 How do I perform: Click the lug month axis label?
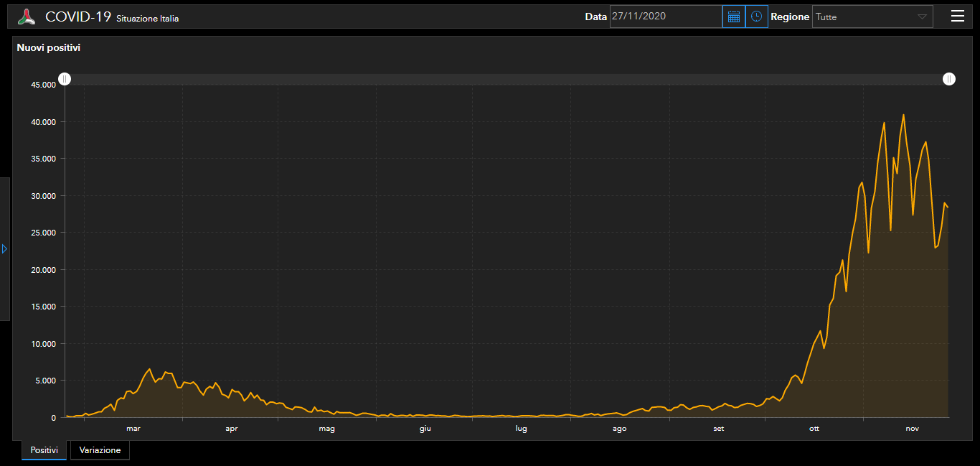click(x=522, y=429)
